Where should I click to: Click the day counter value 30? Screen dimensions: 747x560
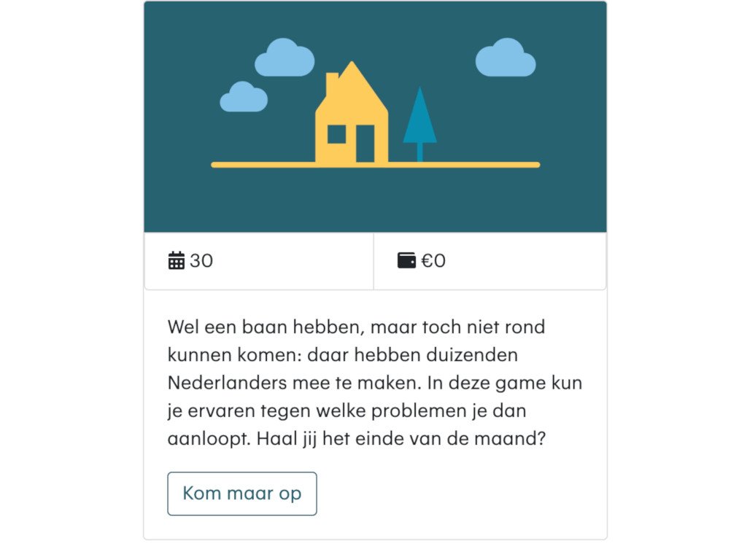pyautogui.click(x=201, y=260)
